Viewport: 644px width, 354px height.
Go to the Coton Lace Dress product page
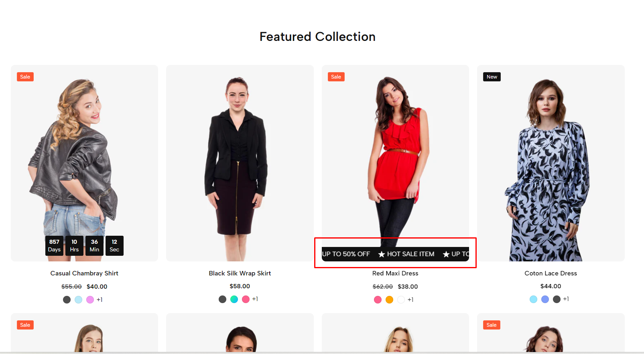pos(551,273)
